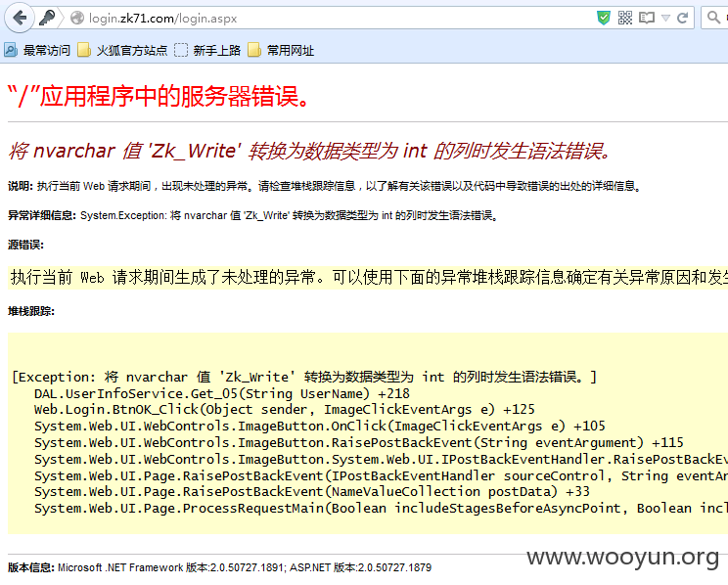
Task: Click the RaisePostBackEvent(NameValueCollection postData) +33 line
Action: click(x=312, y=492)
